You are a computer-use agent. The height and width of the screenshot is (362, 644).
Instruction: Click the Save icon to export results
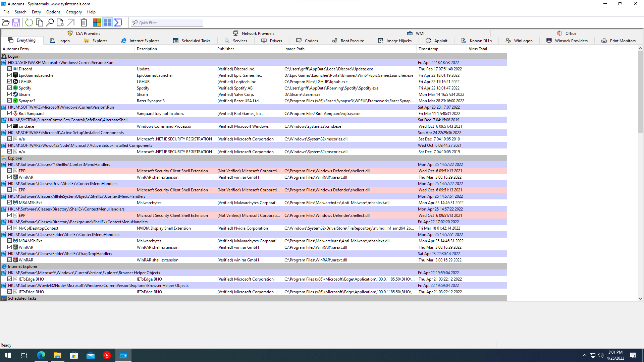tap(16, 22)
